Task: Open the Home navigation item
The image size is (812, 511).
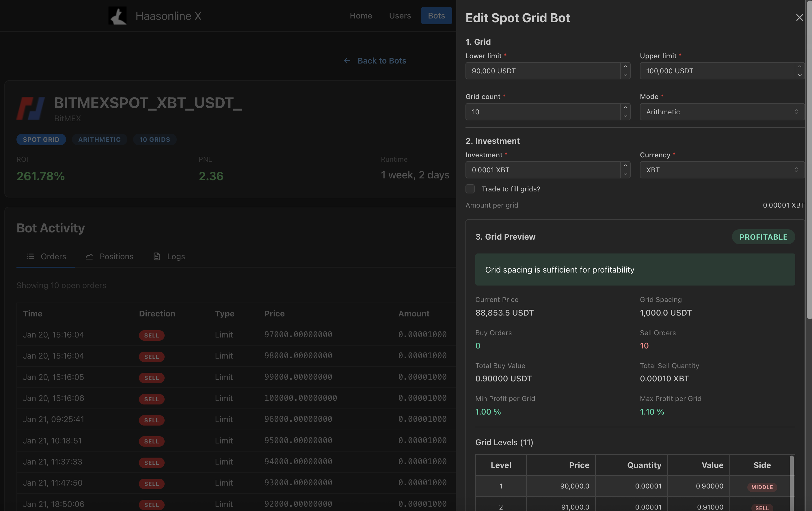Action: [361, 16]
